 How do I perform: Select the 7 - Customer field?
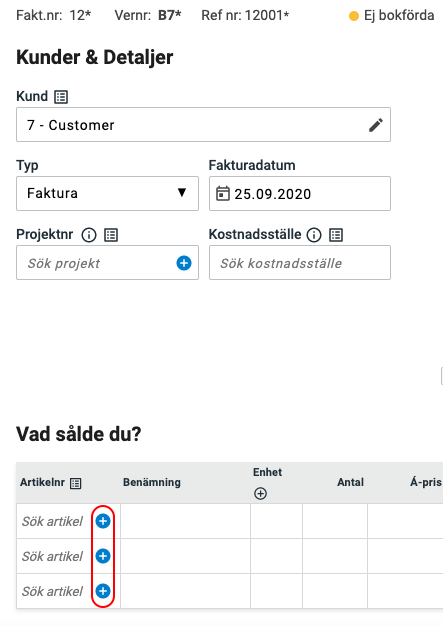pyautogui.click(x=203, y=125)
